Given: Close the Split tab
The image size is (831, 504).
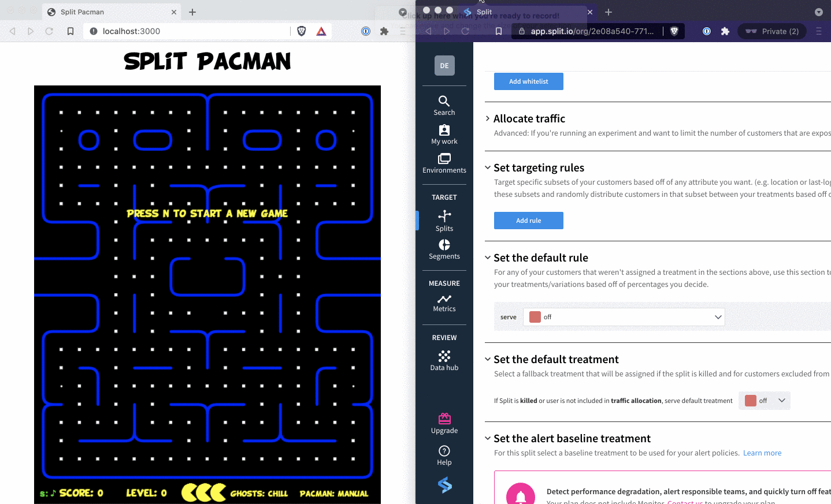Looking at the screenshot, I should (x=590, y=12).
